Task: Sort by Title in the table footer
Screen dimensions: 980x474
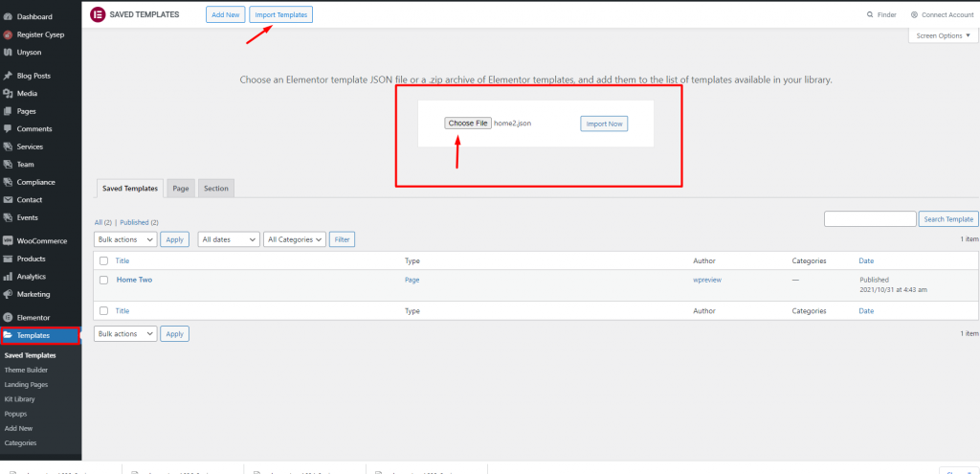Action: coord(122,311)
